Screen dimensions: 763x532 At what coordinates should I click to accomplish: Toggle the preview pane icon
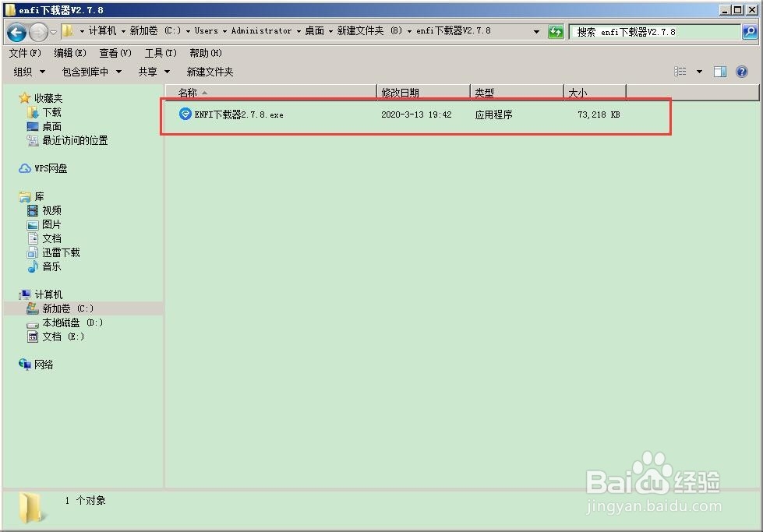pyautogui.click(x=720, y=72)
